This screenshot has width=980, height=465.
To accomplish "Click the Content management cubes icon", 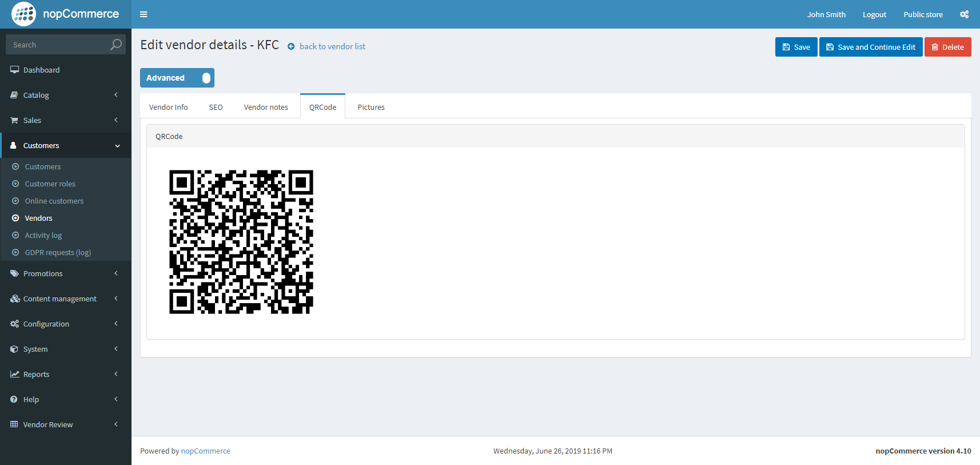I will (15, 299).
